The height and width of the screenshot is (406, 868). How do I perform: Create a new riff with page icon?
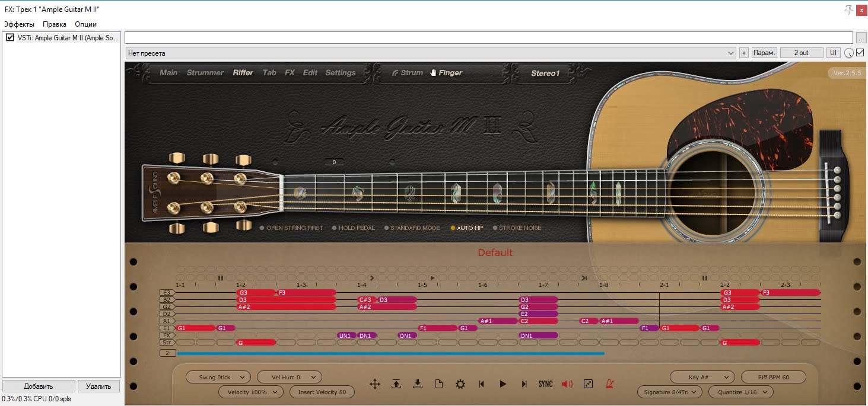click(x=439, y=384)
